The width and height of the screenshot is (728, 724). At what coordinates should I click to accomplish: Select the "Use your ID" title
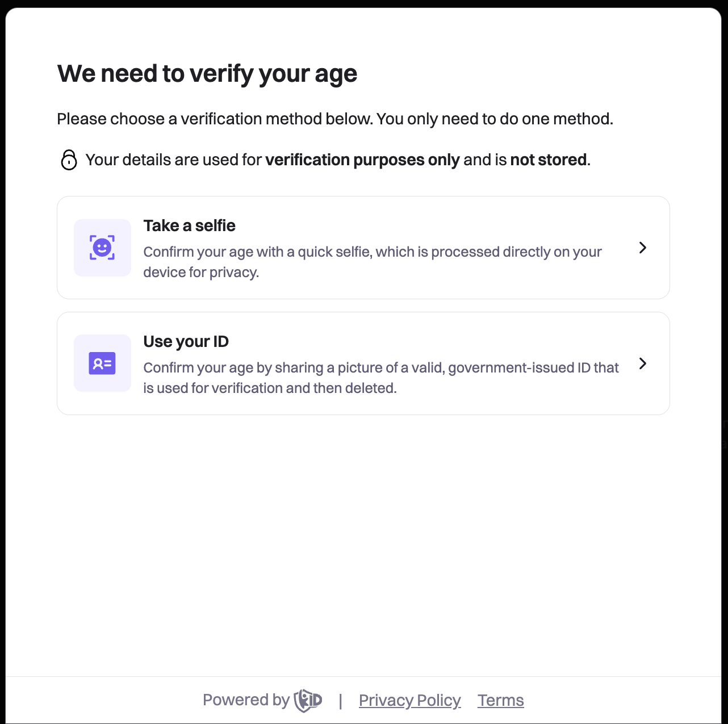click(186, 341)
